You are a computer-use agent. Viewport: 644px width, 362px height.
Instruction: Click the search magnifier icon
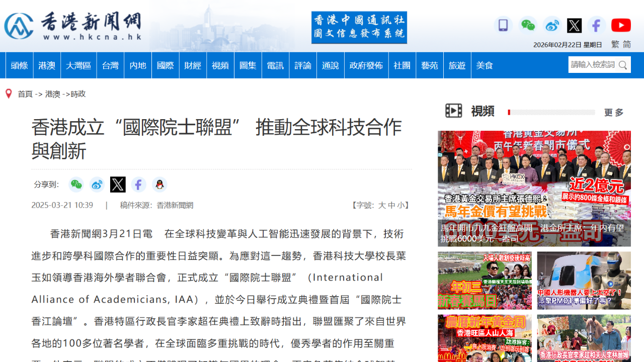(623, 65)
